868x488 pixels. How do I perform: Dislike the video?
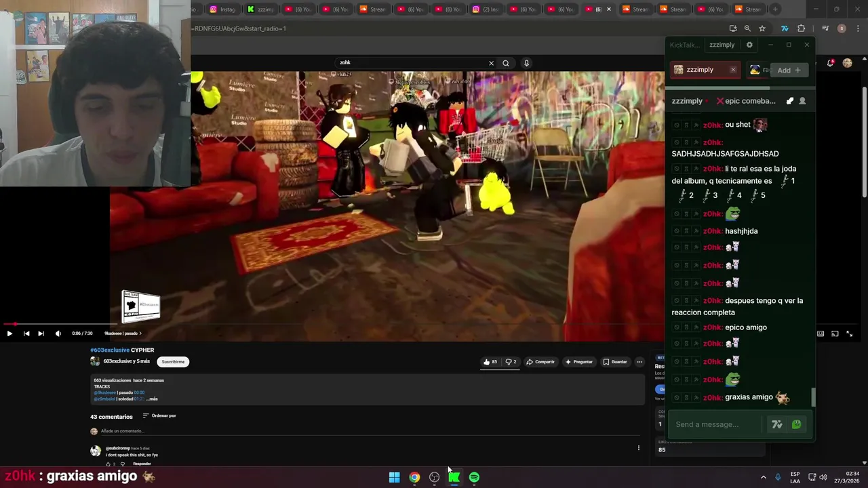pos(511,362)
